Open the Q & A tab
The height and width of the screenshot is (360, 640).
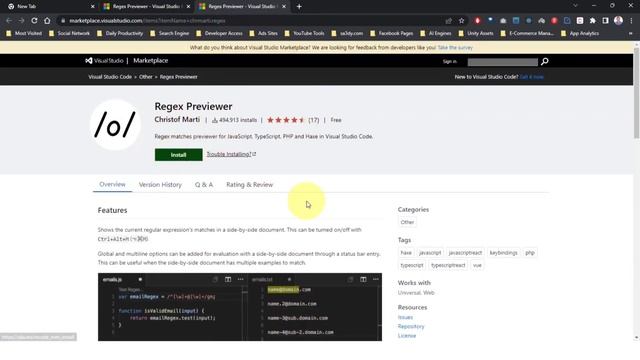click(204, 185)
